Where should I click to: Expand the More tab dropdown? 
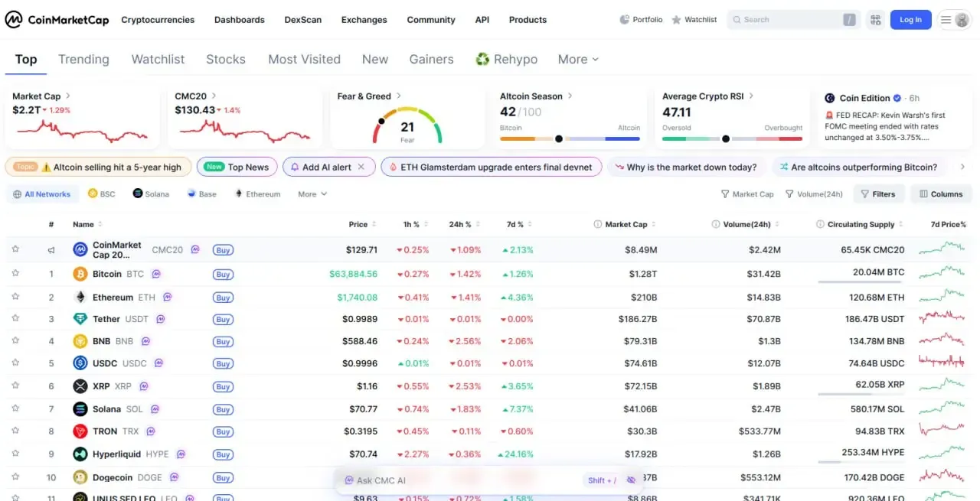click(578, 60)
